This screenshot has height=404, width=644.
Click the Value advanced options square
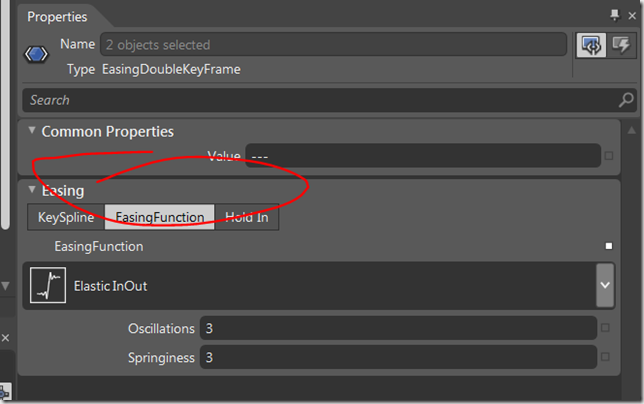click(609, 156)
